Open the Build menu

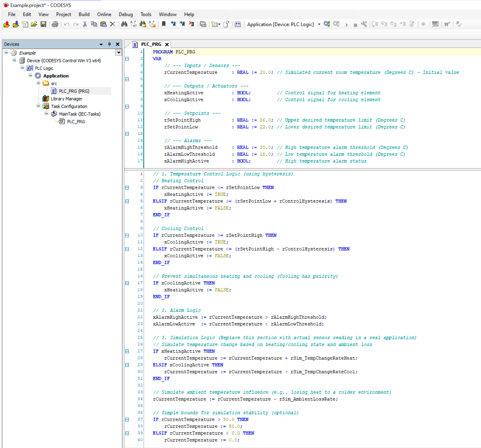(84, 14)
